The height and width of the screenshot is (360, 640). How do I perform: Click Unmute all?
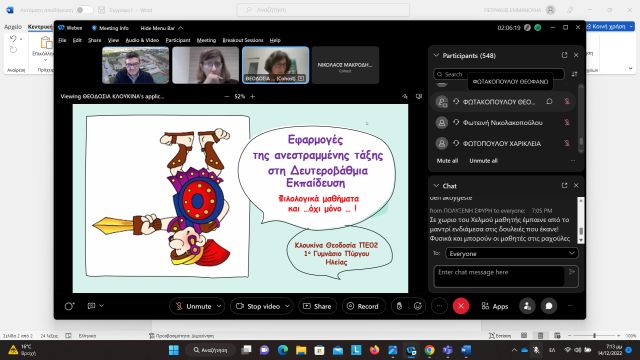click(x=483, y=161)
